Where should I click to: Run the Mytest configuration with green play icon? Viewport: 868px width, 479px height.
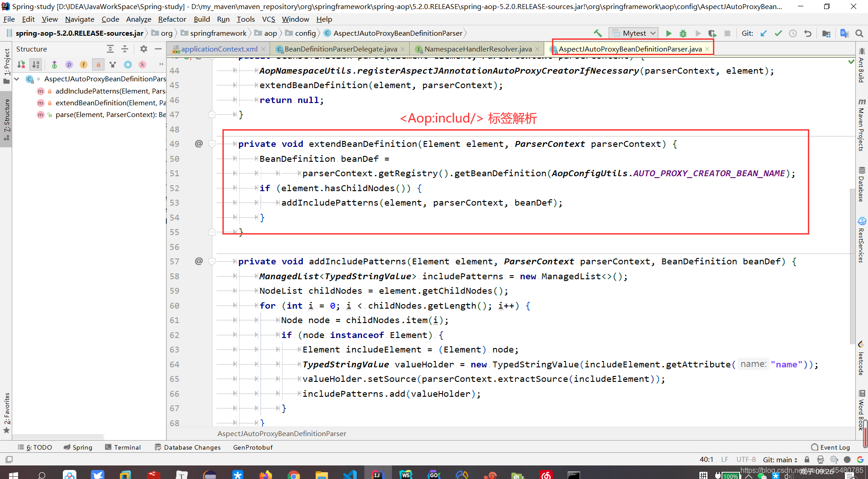[669, 33]
